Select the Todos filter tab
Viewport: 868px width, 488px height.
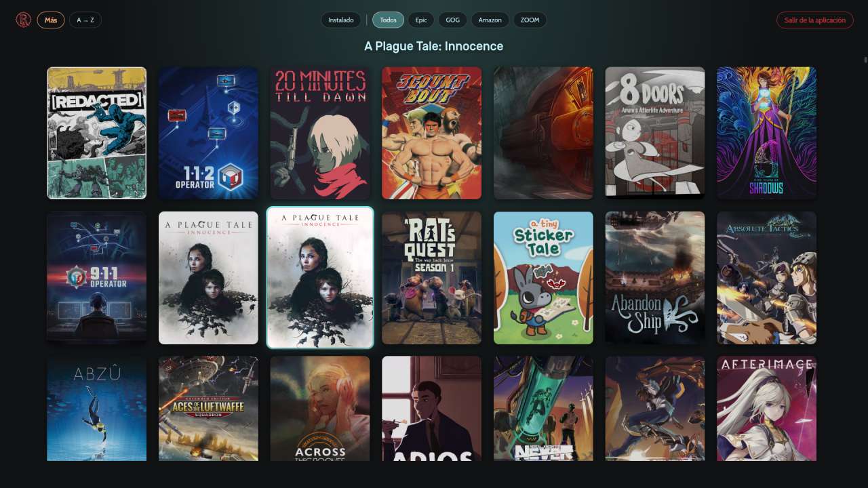coord(388,20)
